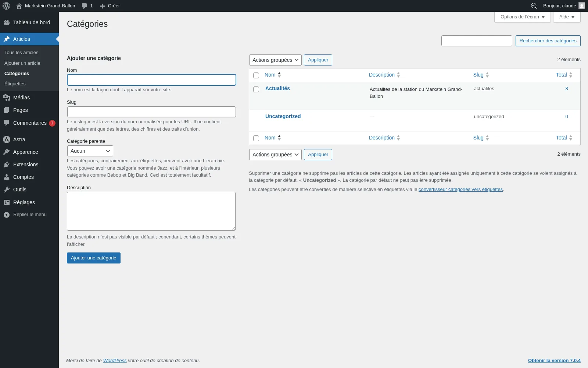Click the sort arrows beside the bottom Total header
The width and height of the screenshot is (588, 368).
coord(571,138)
